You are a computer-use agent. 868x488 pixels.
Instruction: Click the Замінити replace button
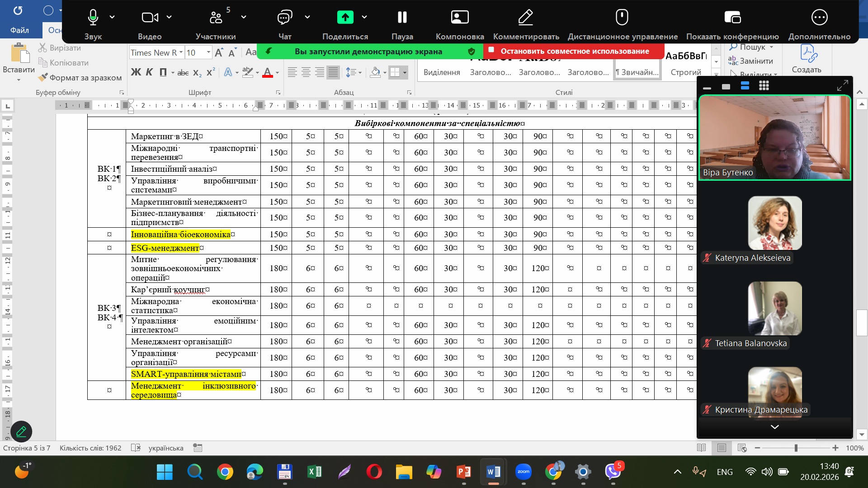coord(751,61)
